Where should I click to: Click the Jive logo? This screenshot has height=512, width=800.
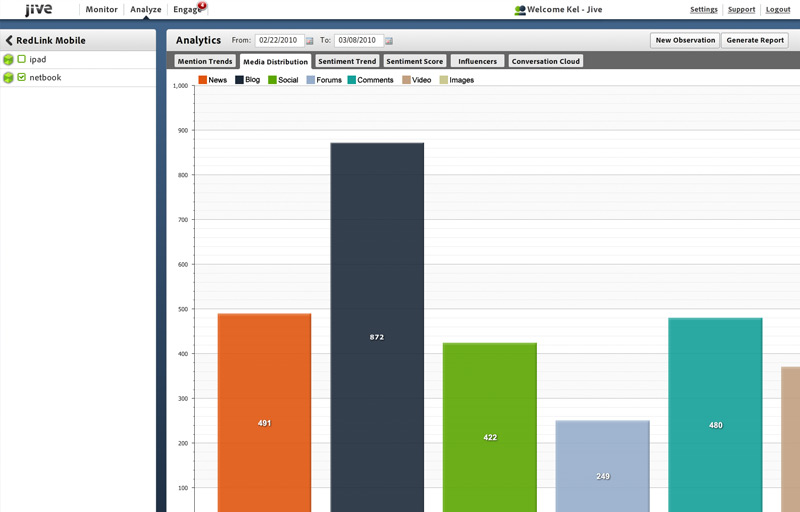click(38, 10)
